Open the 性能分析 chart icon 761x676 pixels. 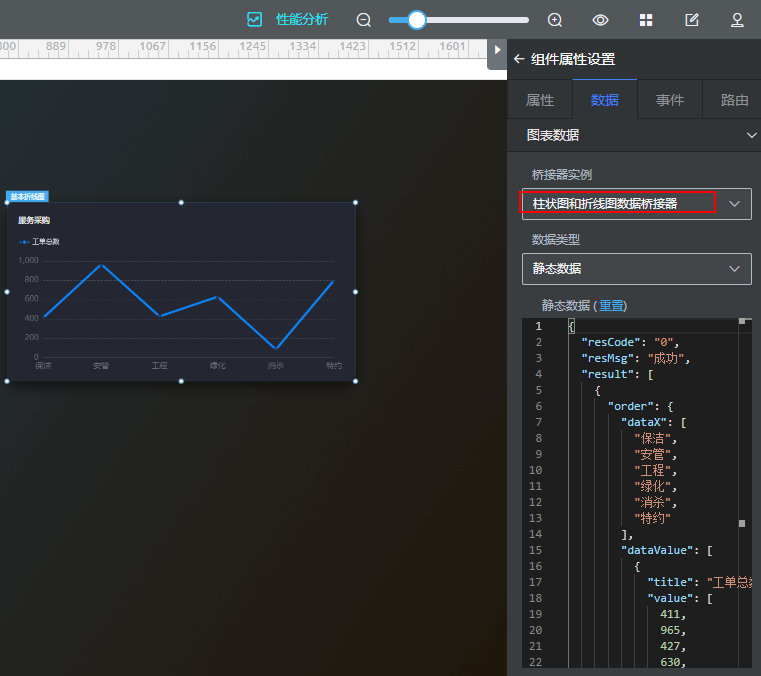(x=254, y=19)
